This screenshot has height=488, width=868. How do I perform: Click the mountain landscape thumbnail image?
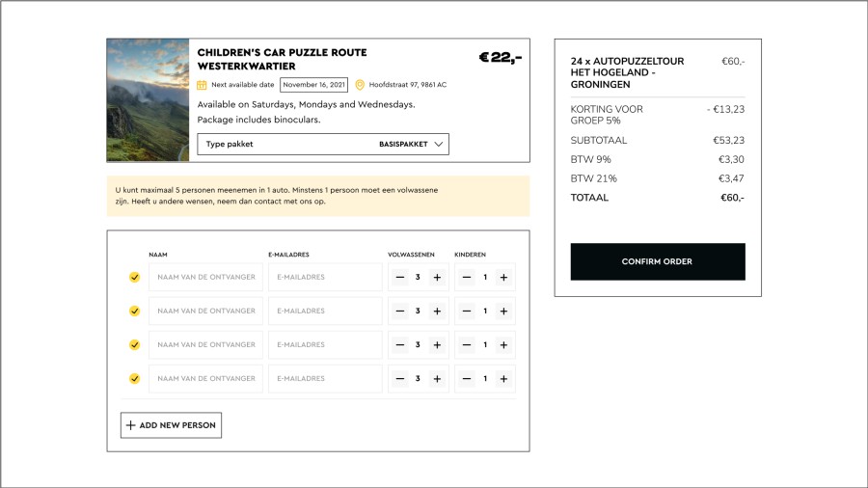point(148,100)
